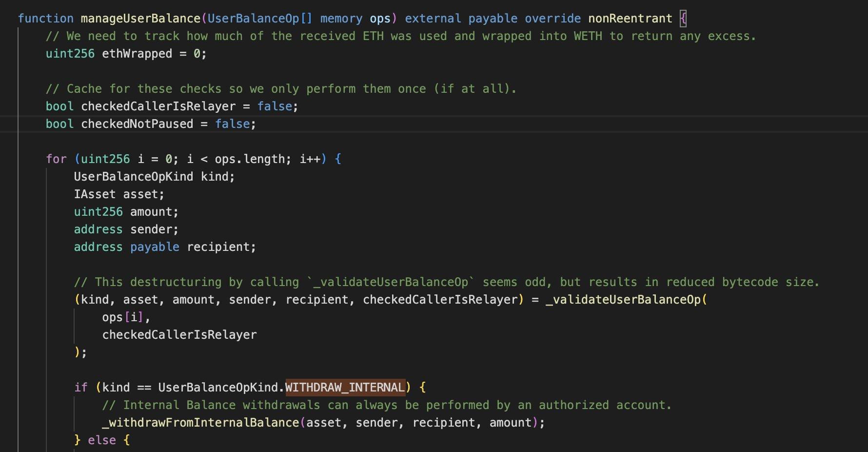Image resolution: width=868 pixels, height=452 pixels.
Task: Click the highlighted WITHDRAW_INTERNAL text
Action: point(345,388)
